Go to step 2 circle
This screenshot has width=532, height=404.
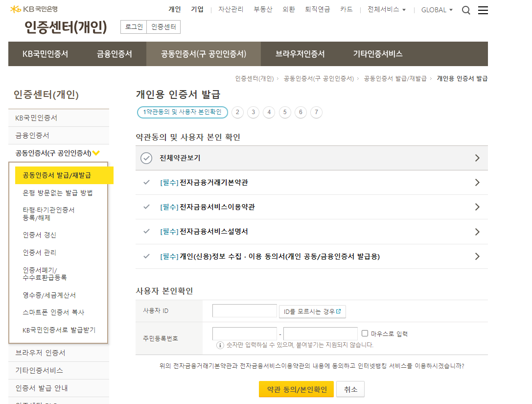point(237,112)
